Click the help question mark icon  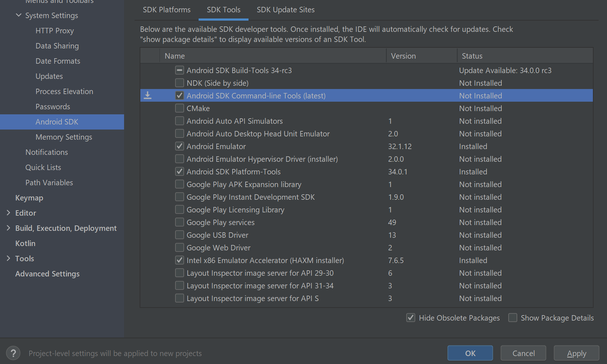[x=13, y=353]
